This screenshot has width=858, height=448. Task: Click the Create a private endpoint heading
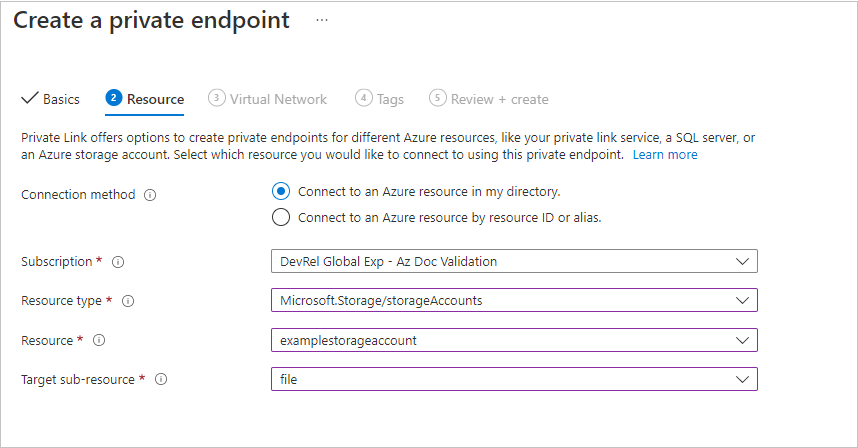tap(151, 20)
